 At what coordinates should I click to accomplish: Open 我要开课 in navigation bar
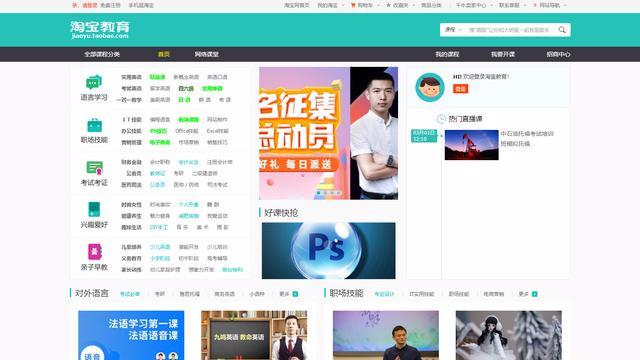click(x=503, y=54)
